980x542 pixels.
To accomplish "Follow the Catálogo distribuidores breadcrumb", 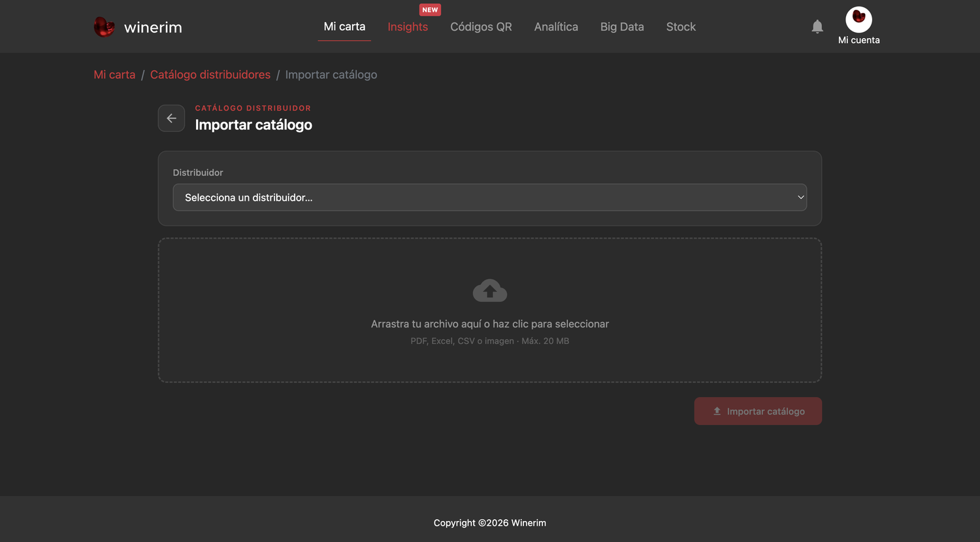I will pyautogui.click(x=210, y=75).
